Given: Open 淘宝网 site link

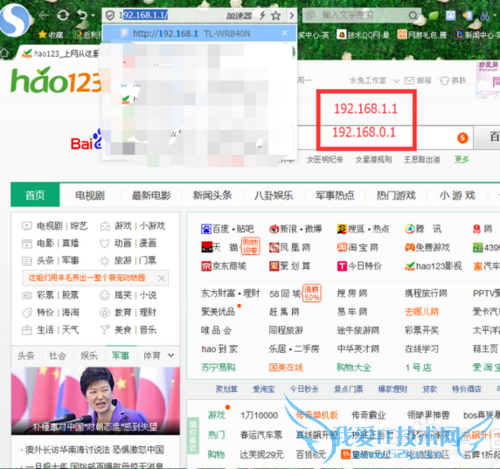Looking at the screenshot, I should (x=357, y=247).
